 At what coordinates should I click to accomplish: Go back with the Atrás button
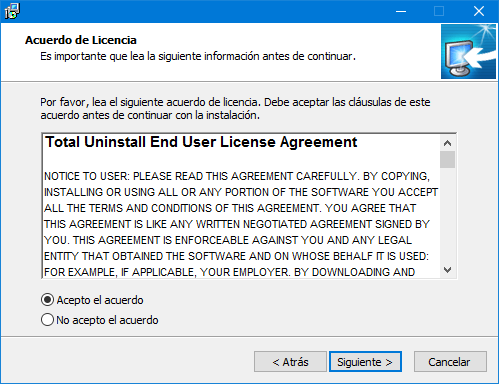(290, 362)
